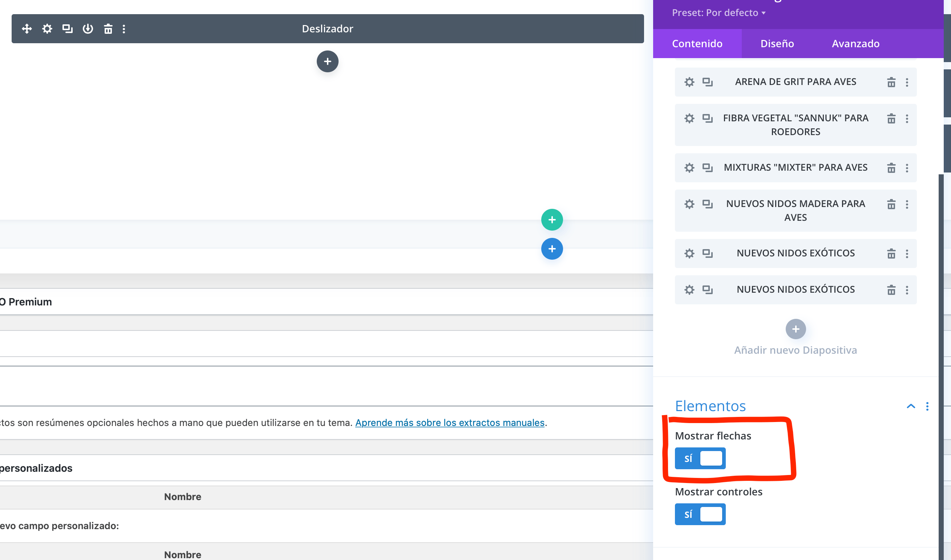The height and width of the screenshot is (560, 951).
Task: Delete the Deslizador module
Action: [108, 29]
